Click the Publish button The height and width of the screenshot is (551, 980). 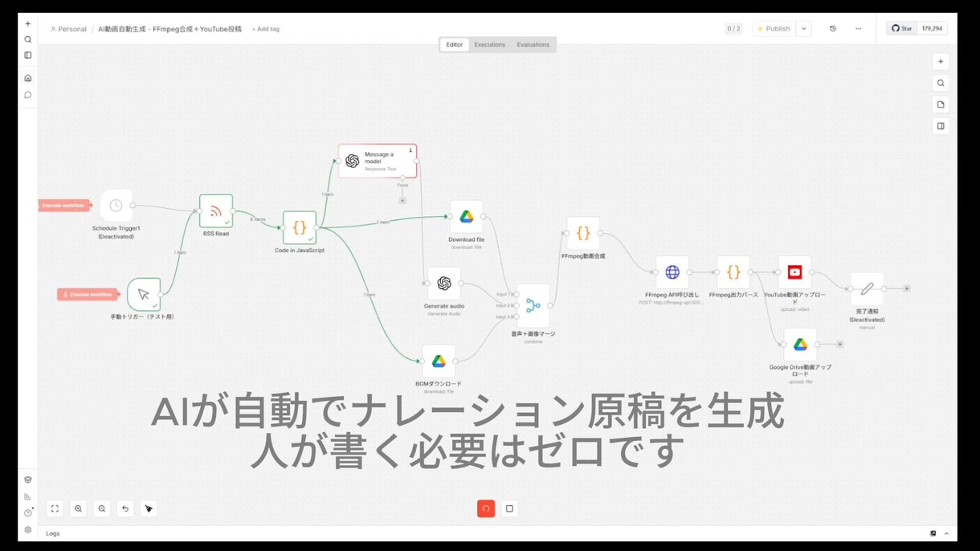[x=774, y=28]
